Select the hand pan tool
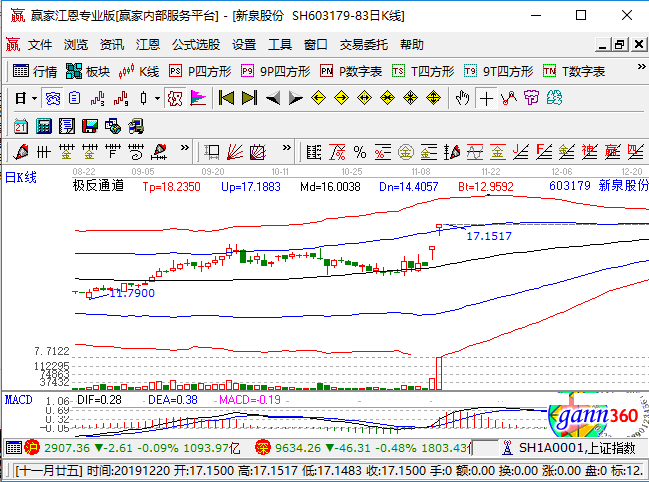 click(x=463, y=98)
